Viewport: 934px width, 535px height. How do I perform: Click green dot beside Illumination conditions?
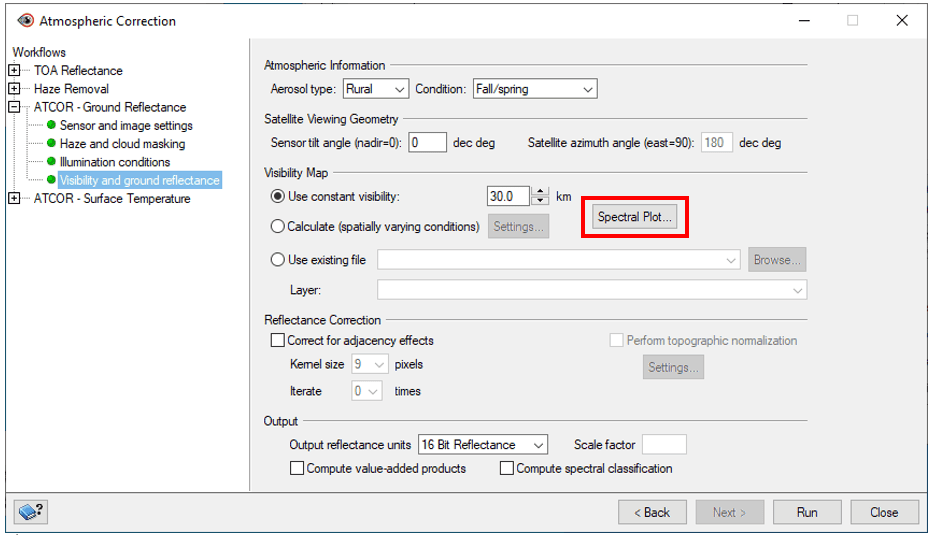coord(51,161)
